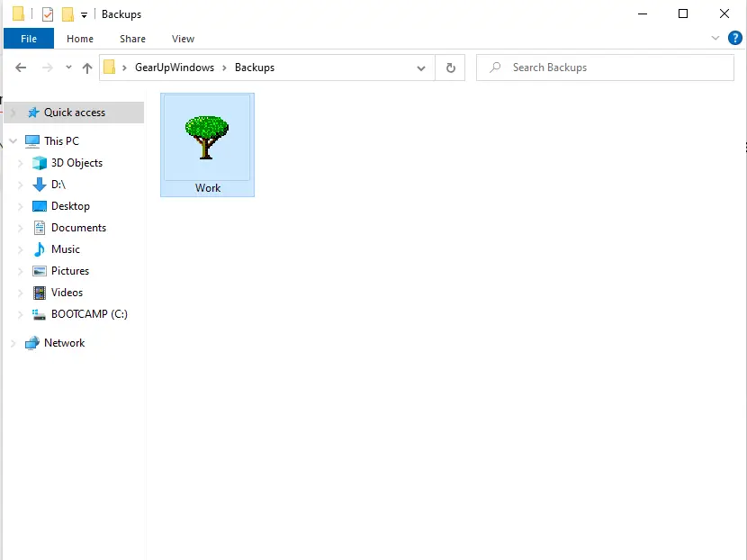Select Network in the navigation pane
747x560 pixels.
click(64, 343)
